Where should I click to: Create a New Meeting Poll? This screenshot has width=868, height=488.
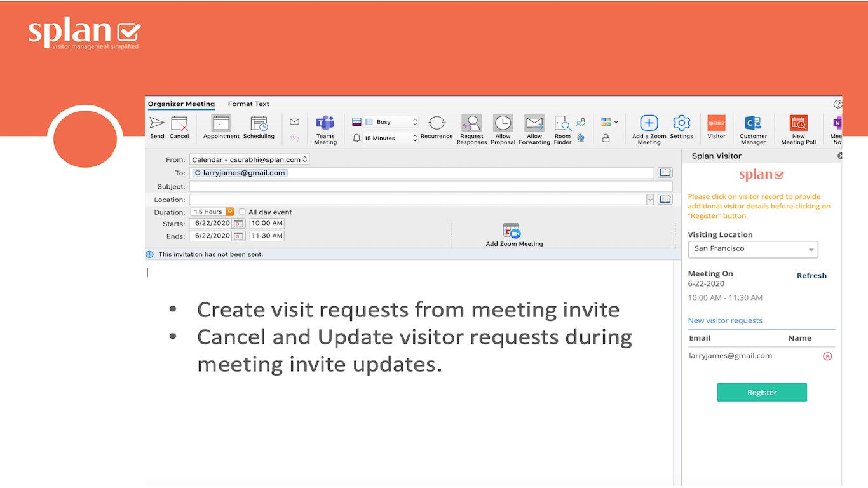click(798, 130)
